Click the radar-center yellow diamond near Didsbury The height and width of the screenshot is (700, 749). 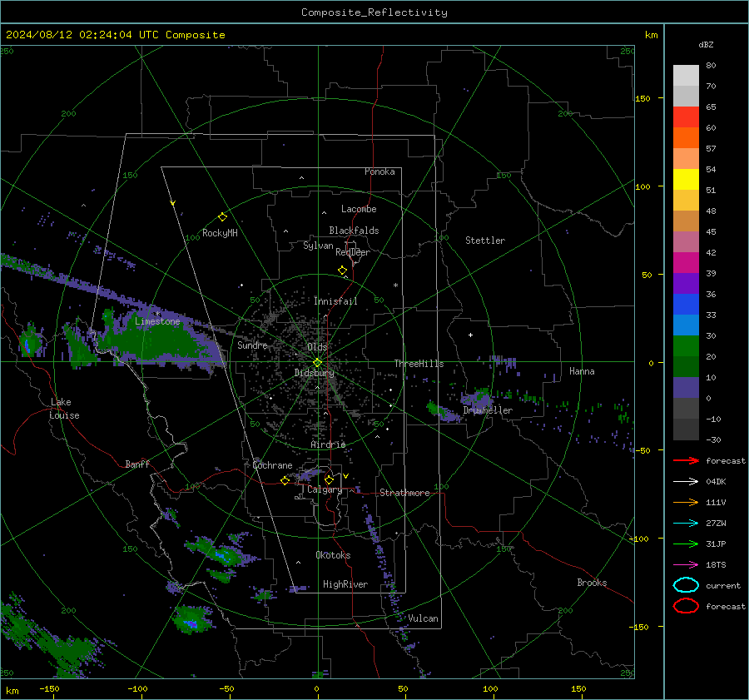tap(317, 363)
